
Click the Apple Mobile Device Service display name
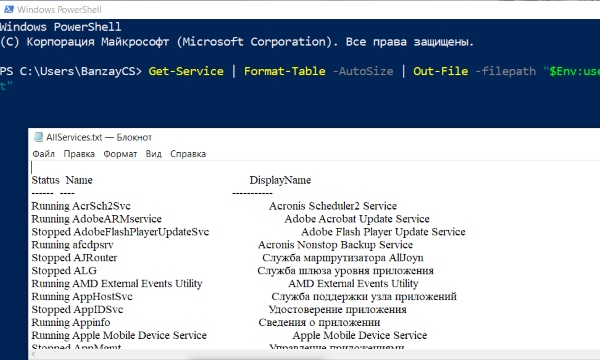(360, 335)
